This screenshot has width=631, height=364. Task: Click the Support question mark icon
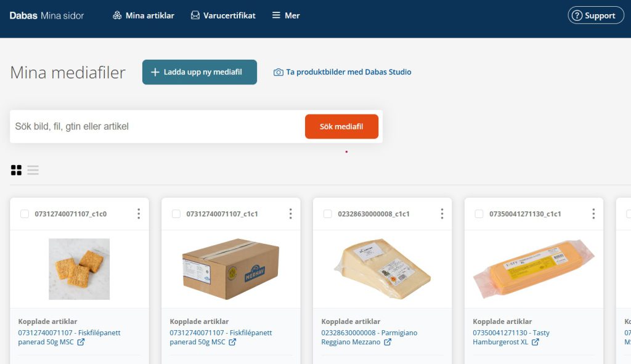[577, 15]
